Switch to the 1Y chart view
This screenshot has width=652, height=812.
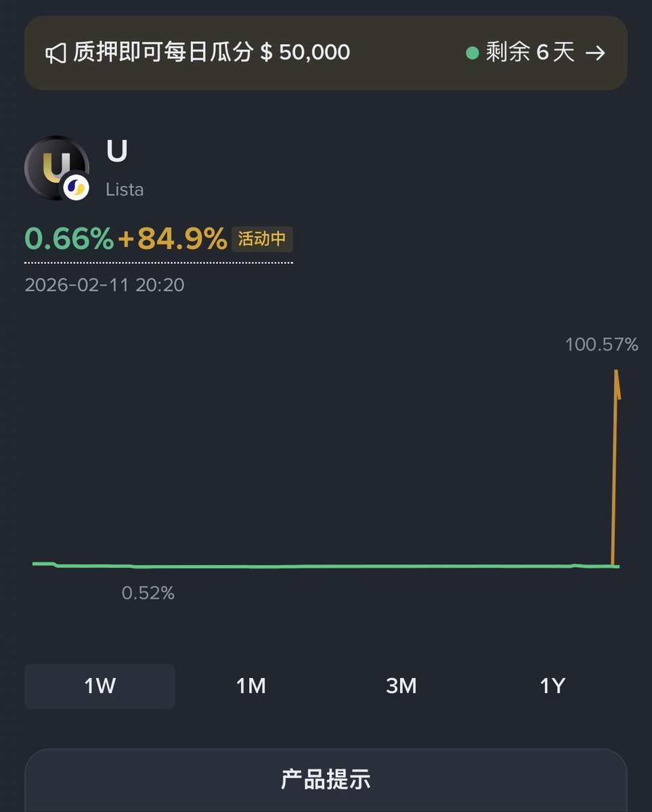tap(552, 686)
